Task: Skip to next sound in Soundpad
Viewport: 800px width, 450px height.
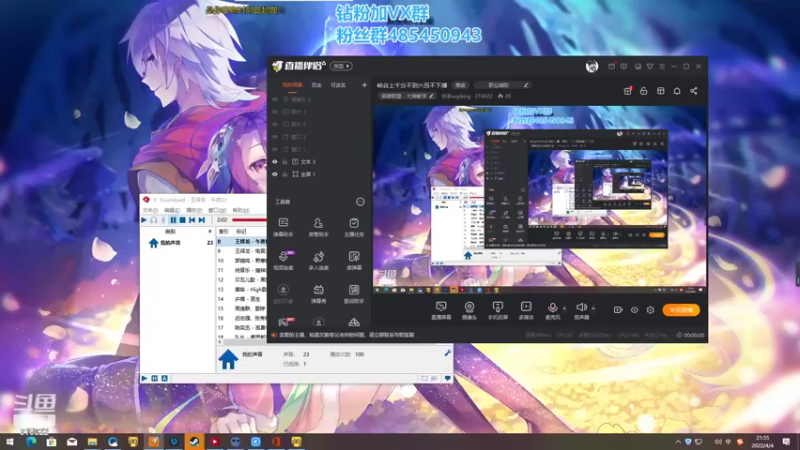Action: click(x=202, y=220)
